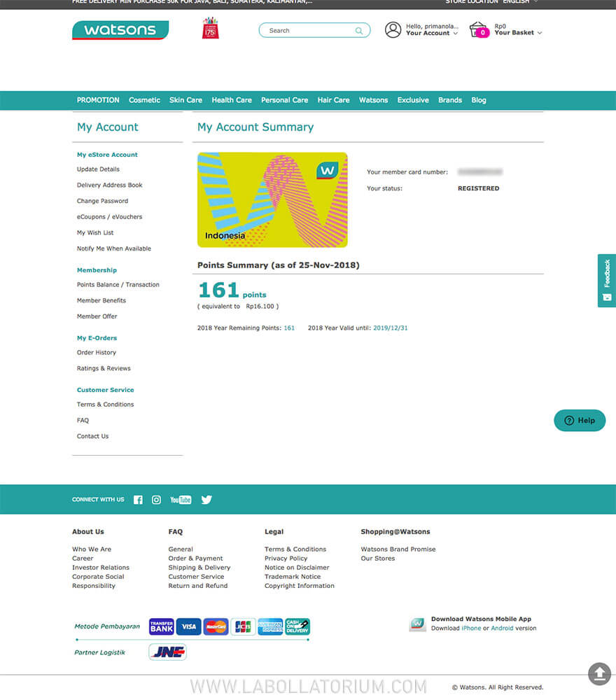The width and height of the screenshot is (616, 700).
Task: Open Notify Me When Available
Action: (114, 248)
